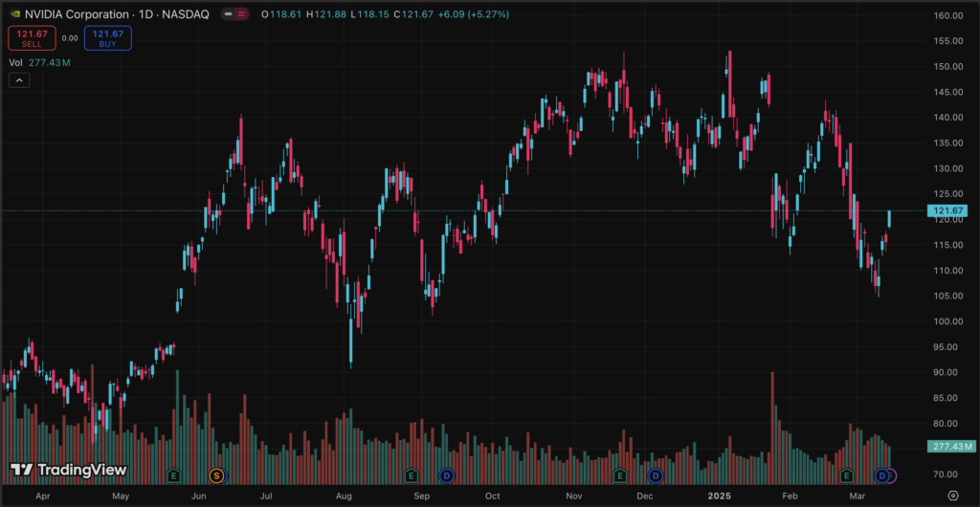
Task: Click the Feb time axis label
Action: pos(790,496)
